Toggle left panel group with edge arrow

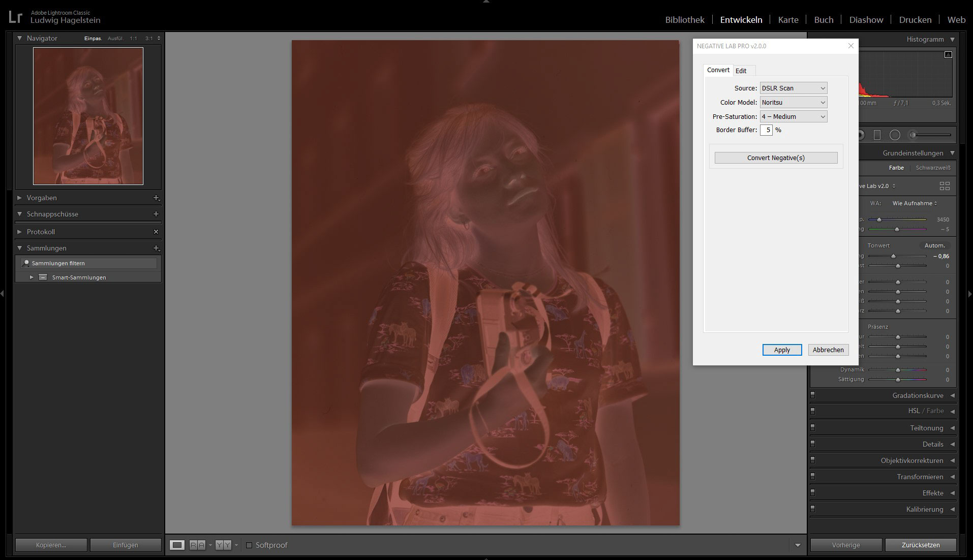3,294
